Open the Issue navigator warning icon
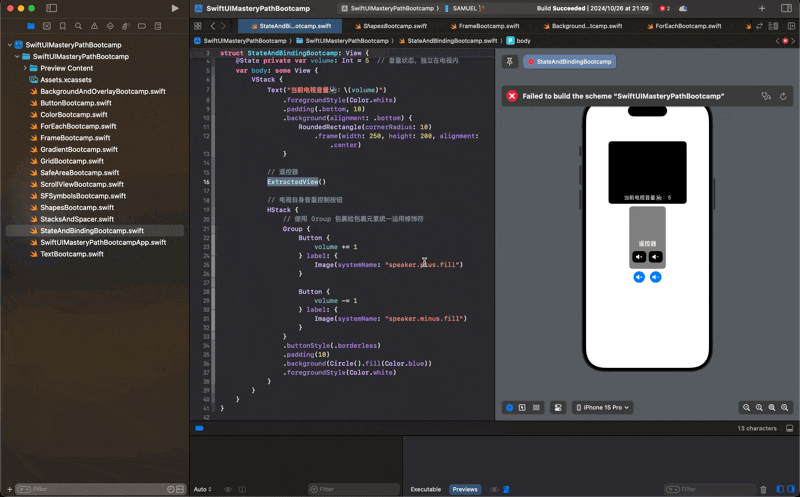 [94, 26]
